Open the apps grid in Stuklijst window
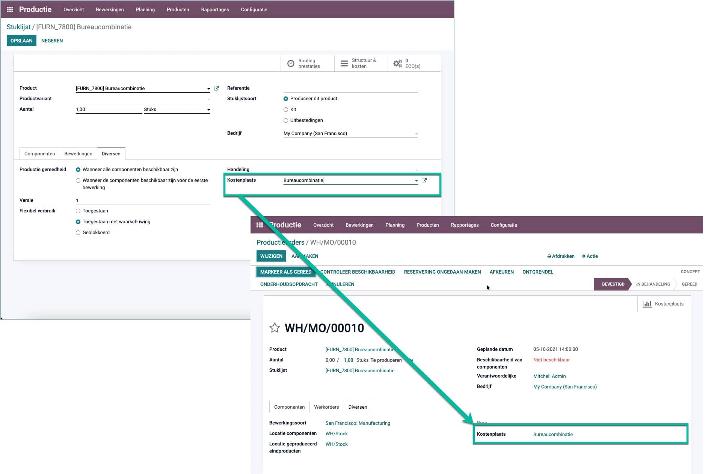 tap(10, 9)
